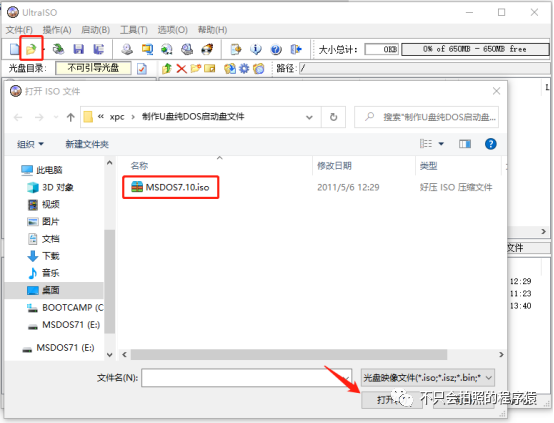The width and height of the screenshot is (554, 423).
Task: Click the Rename folder icon
Action: click(x=210, y=68)
